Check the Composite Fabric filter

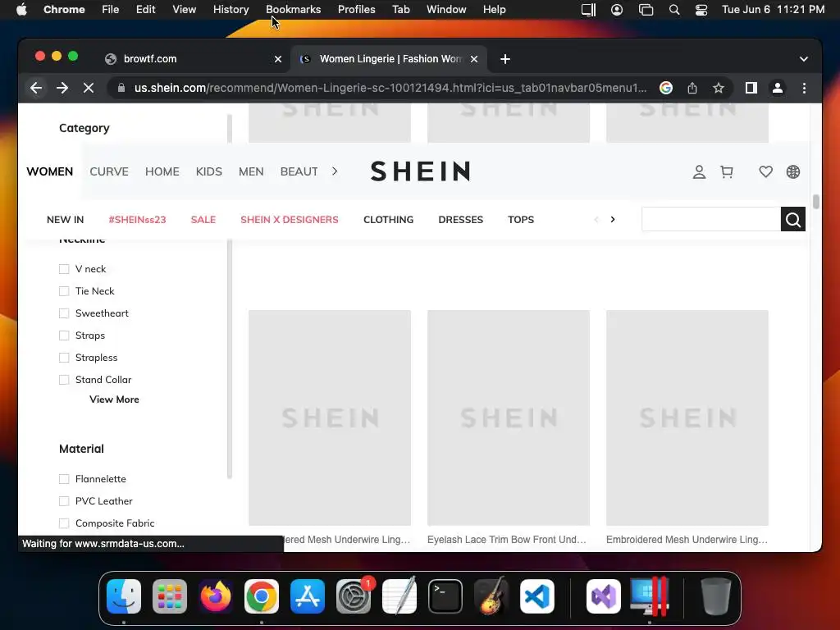point(64,523)
